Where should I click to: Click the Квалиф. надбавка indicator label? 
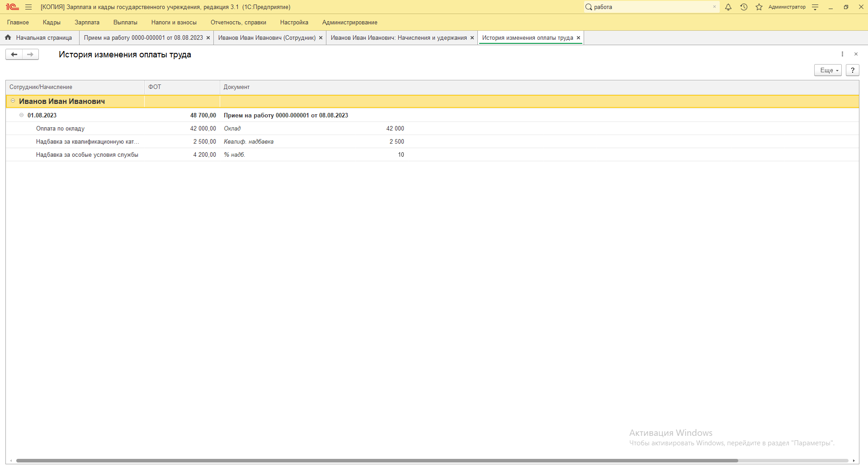tap(249, 142)
